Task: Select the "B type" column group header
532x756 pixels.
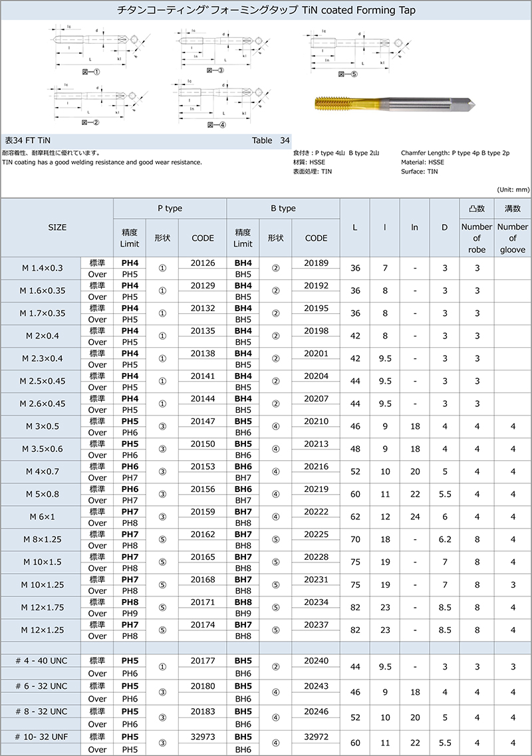Action: point(283,208)
